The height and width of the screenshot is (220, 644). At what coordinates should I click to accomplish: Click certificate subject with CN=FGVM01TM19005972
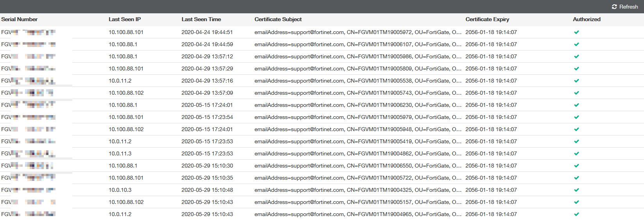(x=358, y=32)
